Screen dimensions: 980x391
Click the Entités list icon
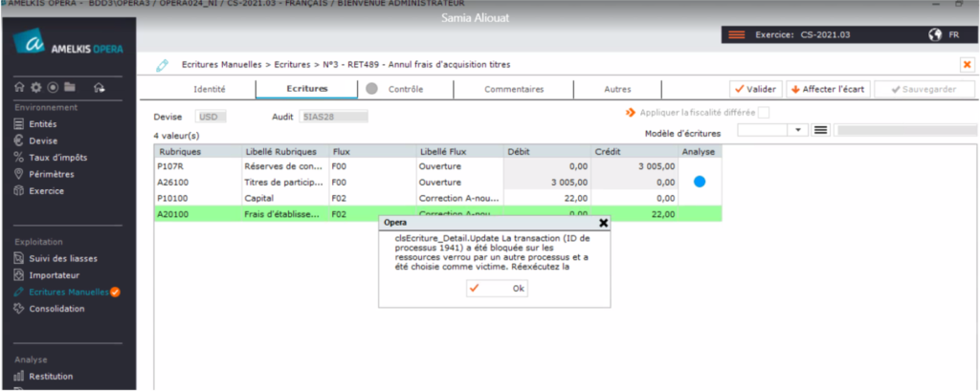pyautogui.click(x=19, y=124)
